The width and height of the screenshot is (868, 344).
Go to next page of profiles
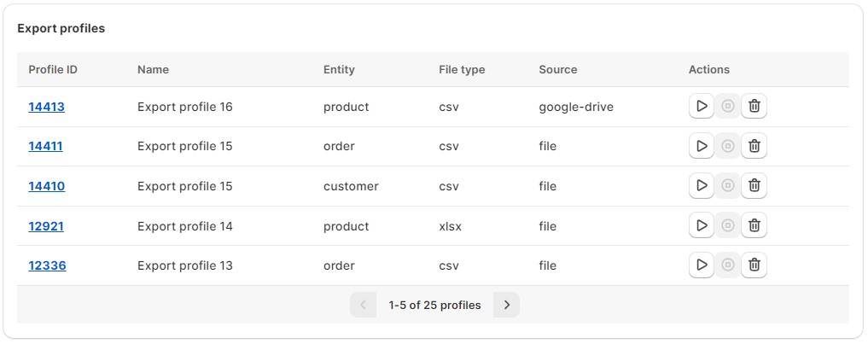[x=506, y=305]
